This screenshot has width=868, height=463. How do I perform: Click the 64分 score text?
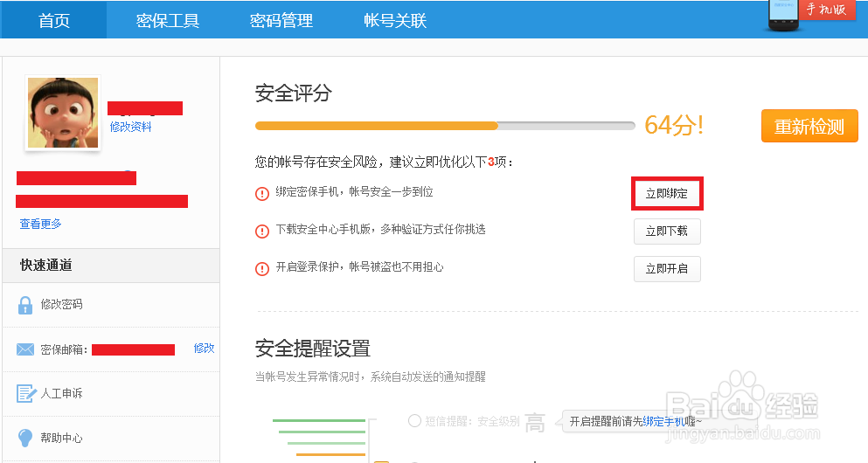coord(674,125)
